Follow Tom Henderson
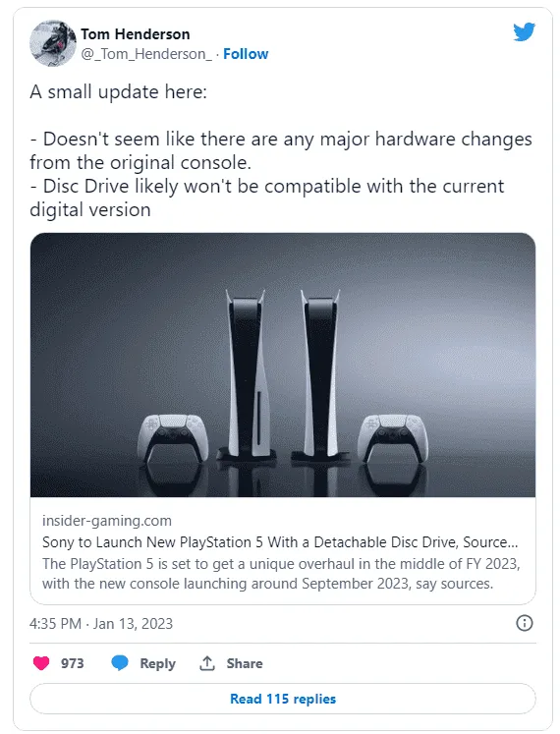 pyautogui.click(x=246, y=54)
